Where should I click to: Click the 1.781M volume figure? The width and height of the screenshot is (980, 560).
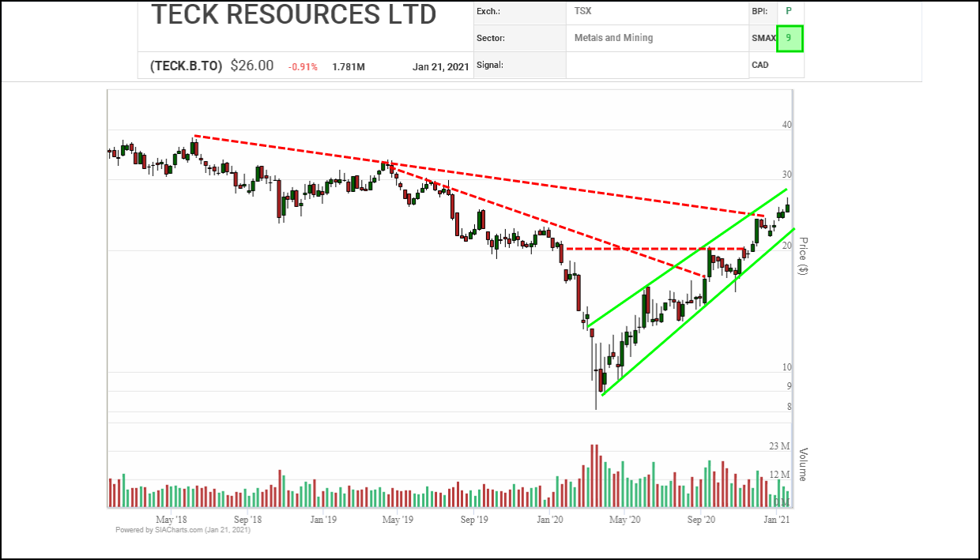coord(348,67)
